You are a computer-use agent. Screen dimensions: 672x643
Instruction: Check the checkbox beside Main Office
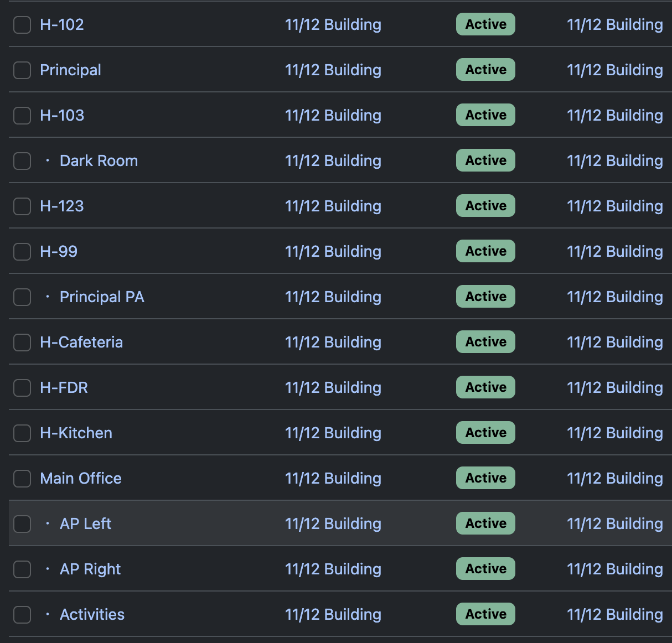click(x=22, y=478)
